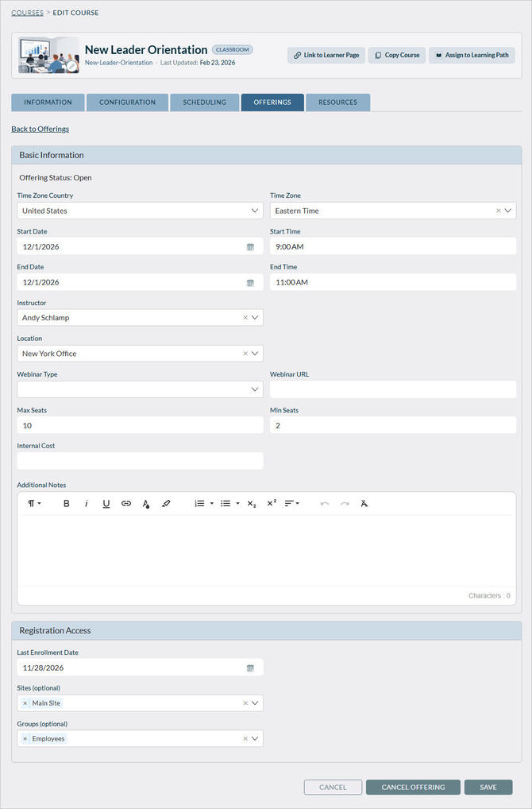This screenshot has height=809, width=532.
Task: Switch to the Information tab
Action: coord(48,103)
